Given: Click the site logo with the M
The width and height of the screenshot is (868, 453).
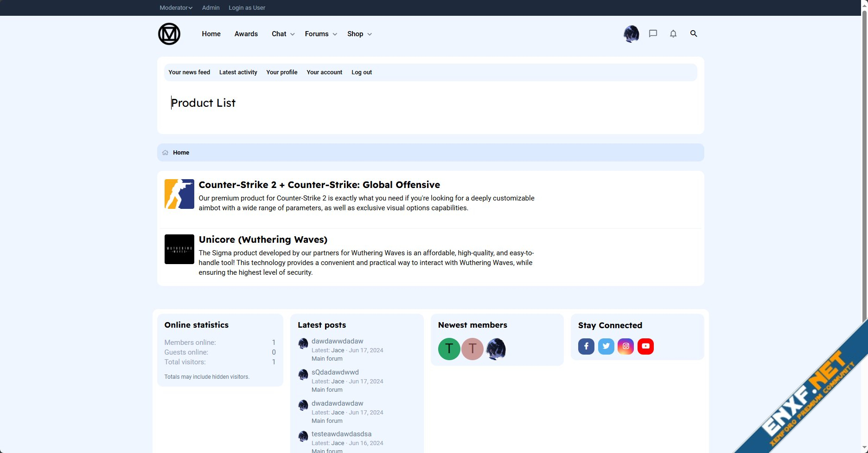Looking at the screenshot, I should coord(169,34).
